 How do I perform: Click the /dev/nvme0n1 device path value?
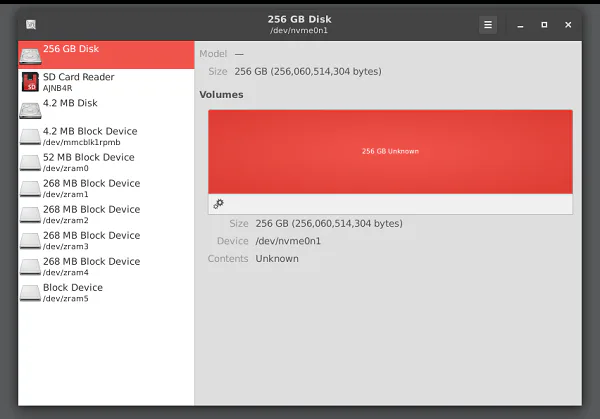point(288,241)
